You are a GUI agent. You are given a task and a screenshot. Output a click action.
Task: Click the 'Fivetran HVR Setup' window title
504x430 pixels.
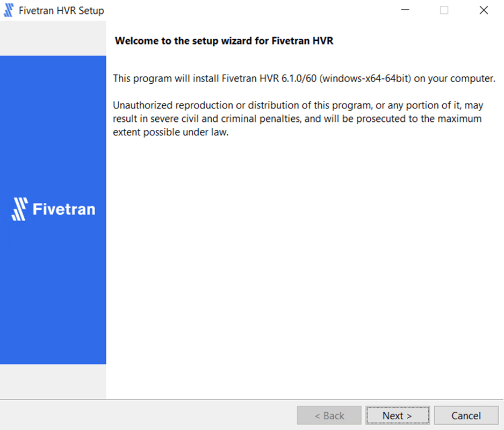click(61, 11)
